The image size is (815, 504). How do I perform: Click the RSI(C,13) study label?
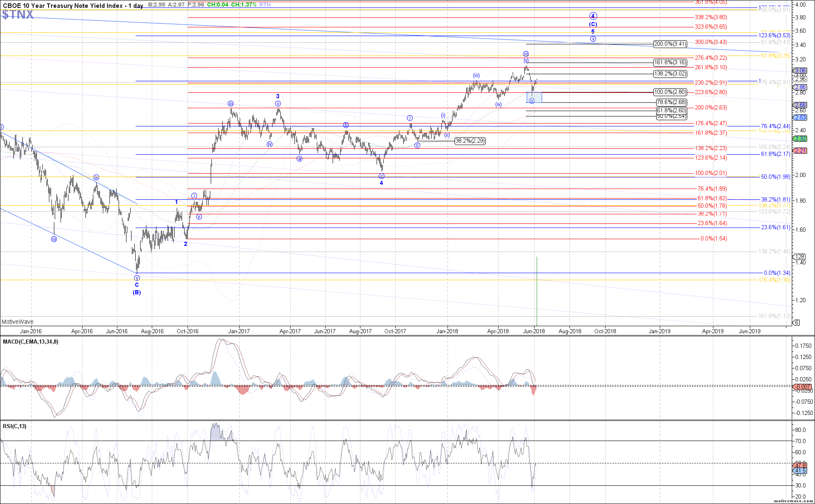tap(15, 426)
